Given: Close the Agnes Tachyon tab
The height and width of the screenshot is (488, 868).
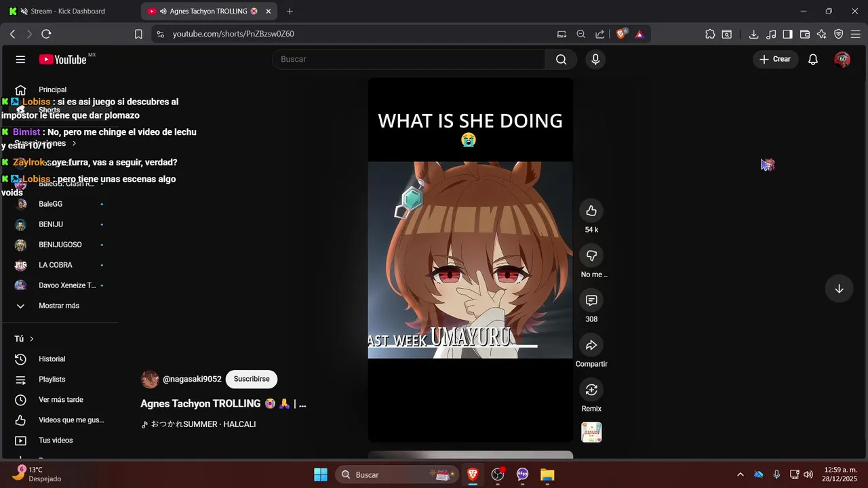Looking at the screenshot, I should 269,12.
